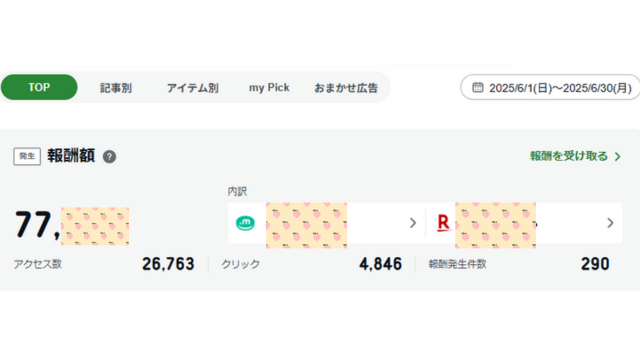
Task: Click the 報酬発生件数 value 290
Action: (x=595, y=264)
